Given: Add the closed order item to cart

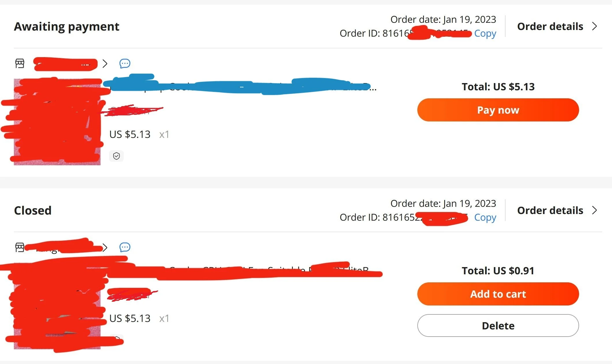Looking at the screenshot, I should point(498,294).
